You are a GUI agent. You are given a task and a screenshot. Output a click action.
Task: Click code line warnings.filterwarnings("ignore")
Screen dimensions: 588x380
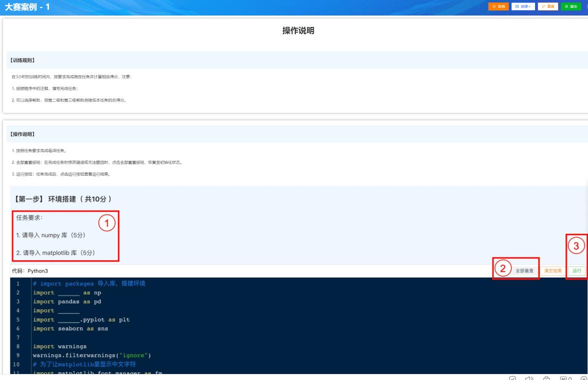[91, 355]
